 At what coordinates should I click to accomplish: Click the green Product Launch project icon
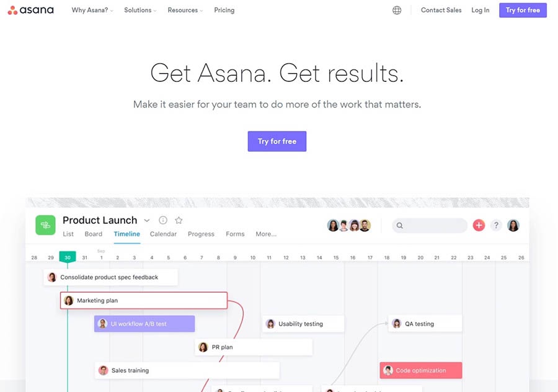click(45, 225)
